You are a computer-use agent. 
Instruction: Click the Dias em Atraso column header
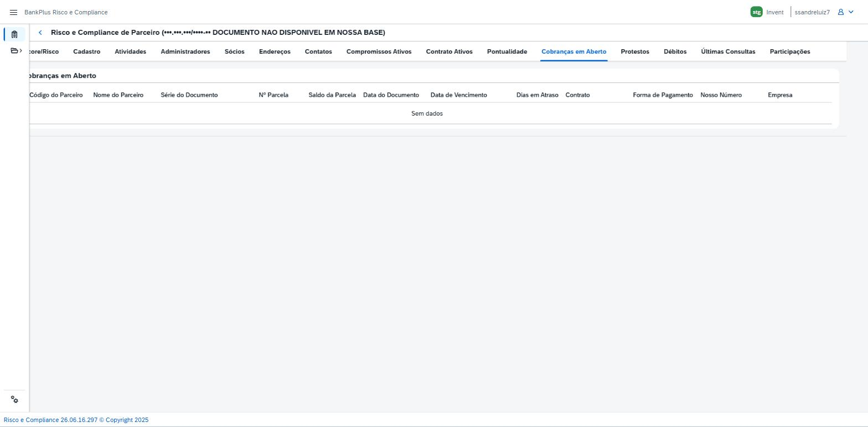coord(538,95)
